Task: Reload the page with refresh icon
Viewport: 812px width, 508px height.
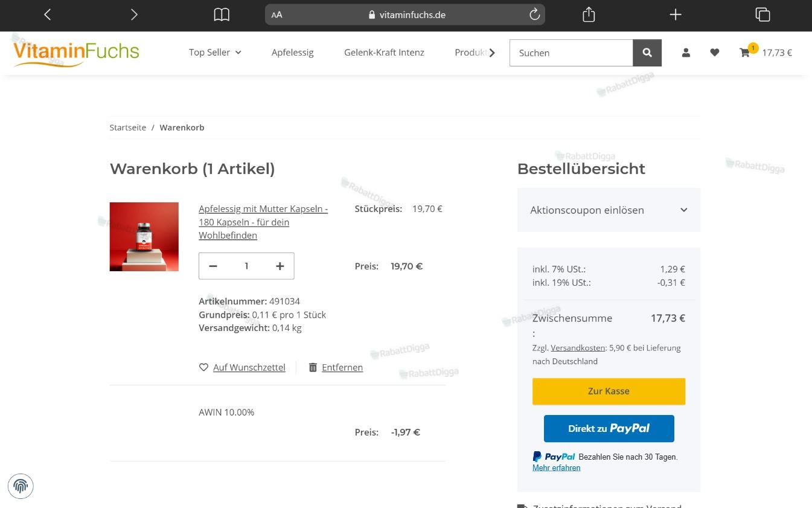Action: [x=534, y=14]
